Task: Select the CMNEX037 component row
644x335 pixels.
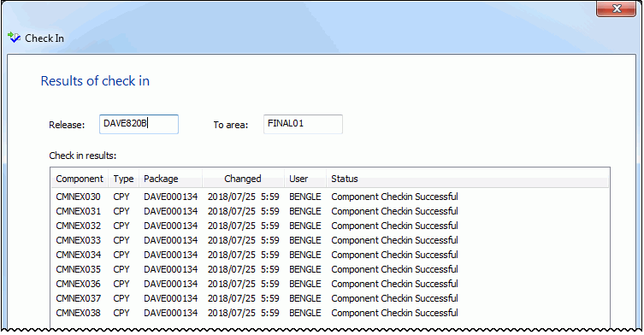Action: pyautogui.click(x=330, y=298)
